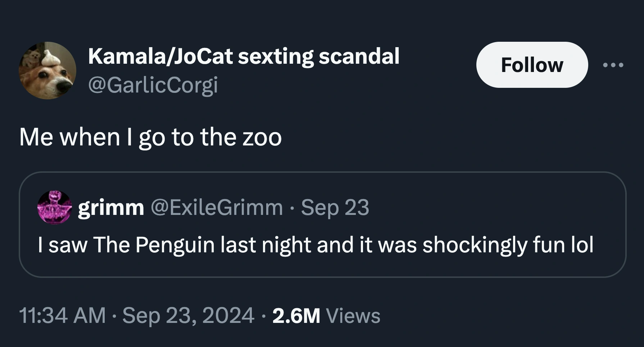Image resolution: width=644 pixels, height=347 pixels.
Task: Click the 'Me when I go to the zoo' text
Action: click(x=150, y=137)
